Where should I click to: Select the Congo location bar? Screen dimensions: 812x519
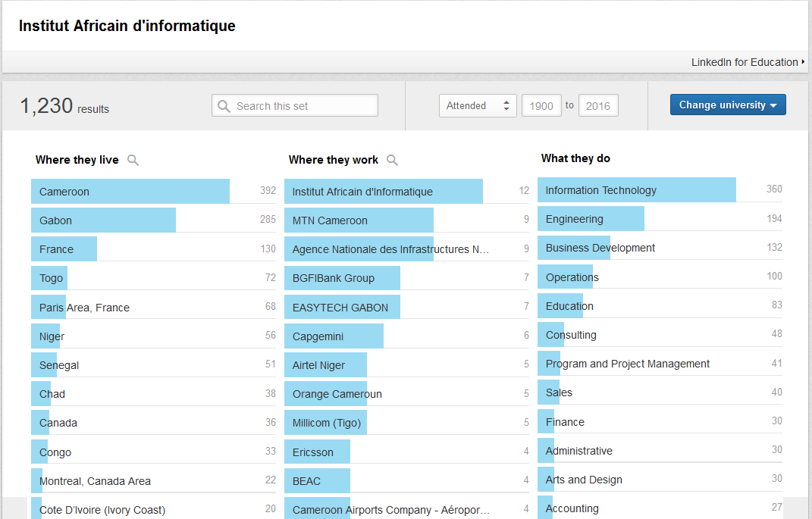pyautogui.click(x=153, y=452)
